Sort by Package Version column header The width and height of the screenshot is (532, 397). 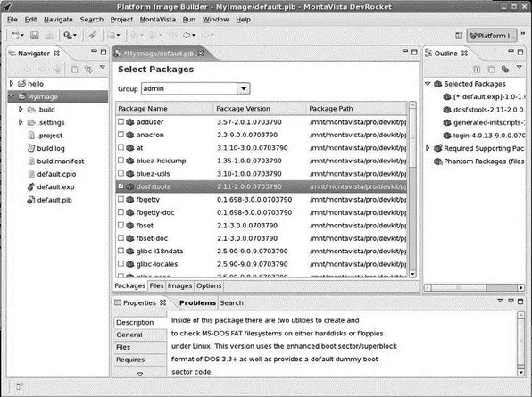(260, 109)
